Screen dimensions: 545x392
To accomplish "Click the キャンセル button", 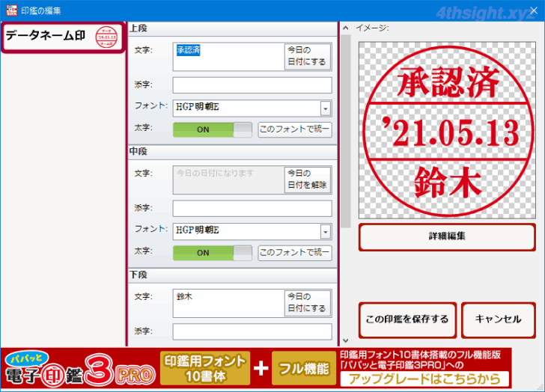I will click(498, 319).
